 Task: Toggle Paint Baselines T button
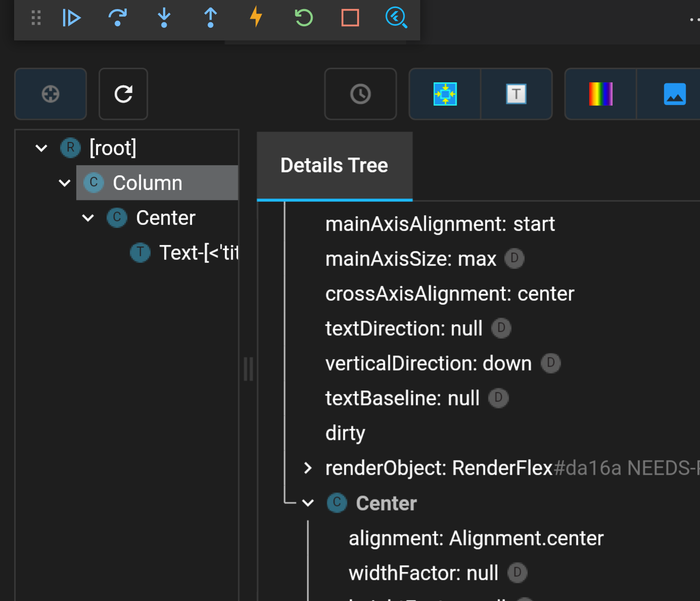coord(516,94)
